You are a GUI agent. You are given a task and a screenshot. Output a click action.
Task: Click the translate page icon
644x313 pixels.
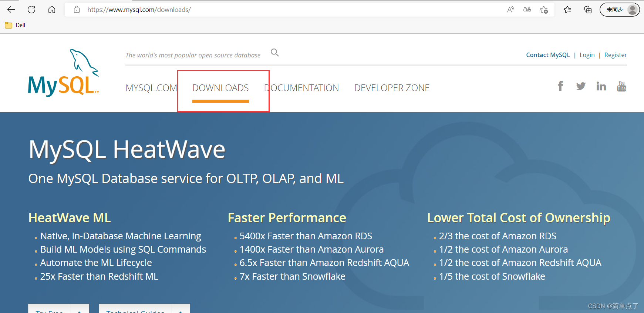coord(527,10)
